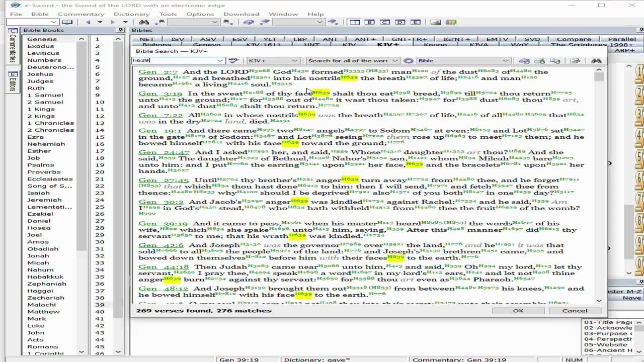Screen dimensions: 644x362
Task: Select Matthew in the Bible Books list
Action: 43,311
